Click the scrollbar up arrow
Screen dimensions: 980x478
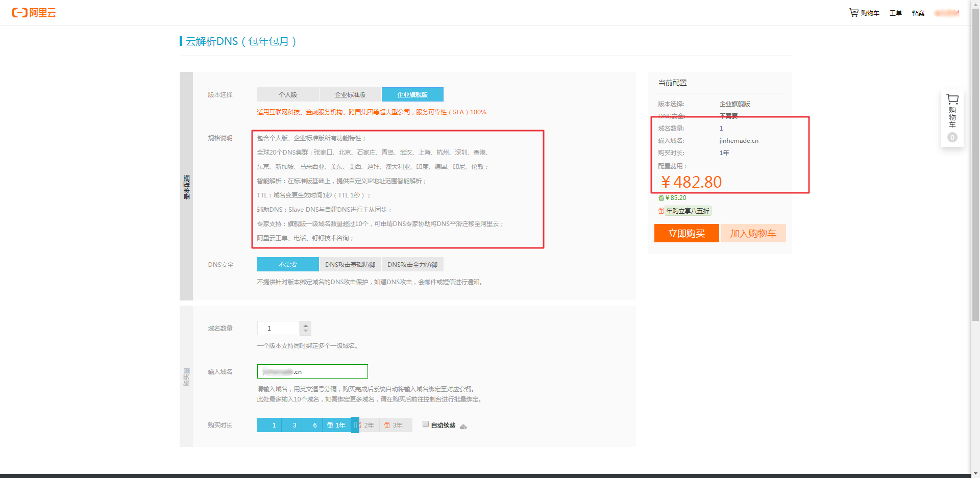point(975,4)
